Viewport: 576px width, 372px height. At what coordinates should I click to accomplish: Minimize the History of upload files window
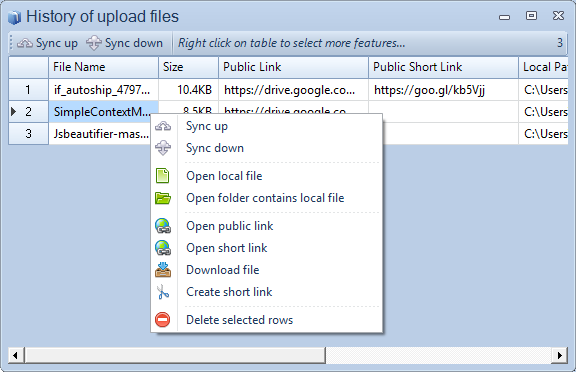[x=504, y=17]
